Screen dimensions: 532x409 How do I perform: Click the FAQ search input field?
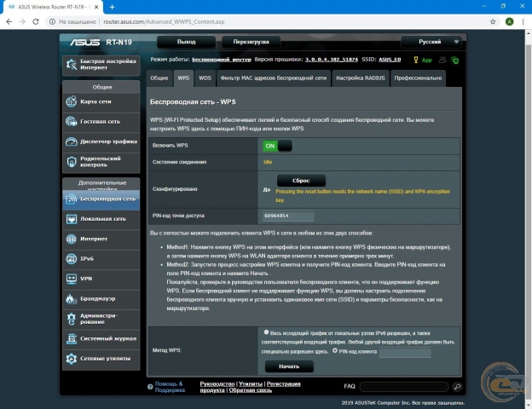[404, 387]
